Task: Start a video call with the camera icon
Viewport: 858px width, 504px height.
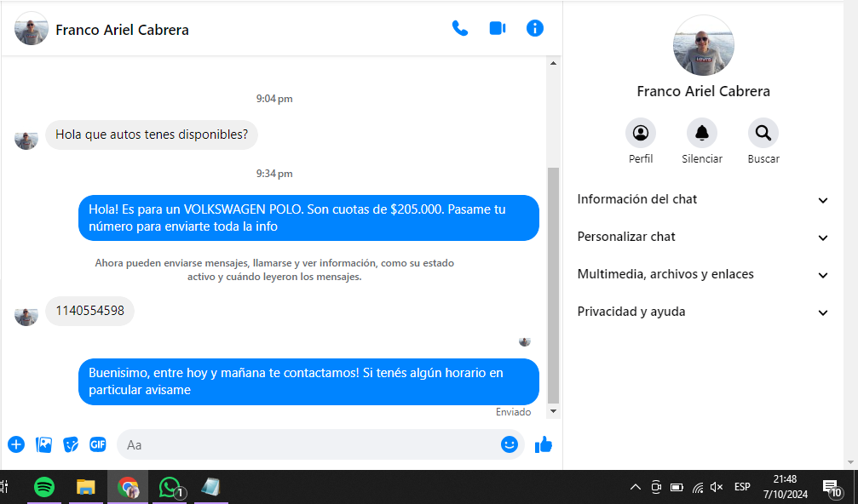Action: click(498, 28)
